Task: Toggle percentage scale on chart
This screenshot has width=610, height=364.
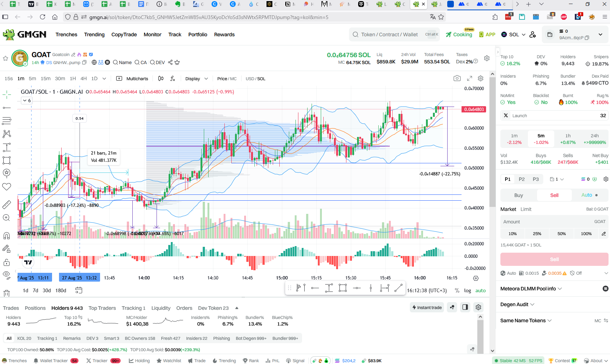Action: [457, 290]
